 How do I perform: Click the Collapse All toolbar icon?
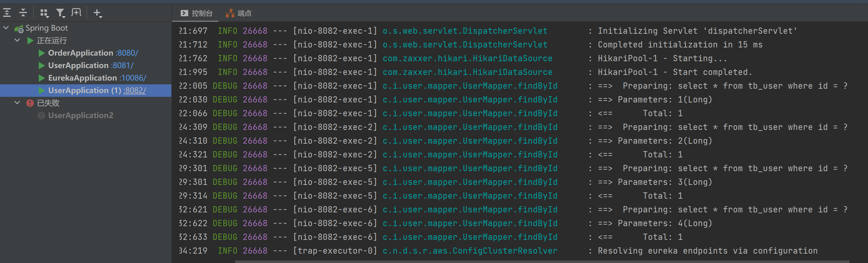[23, 13]
